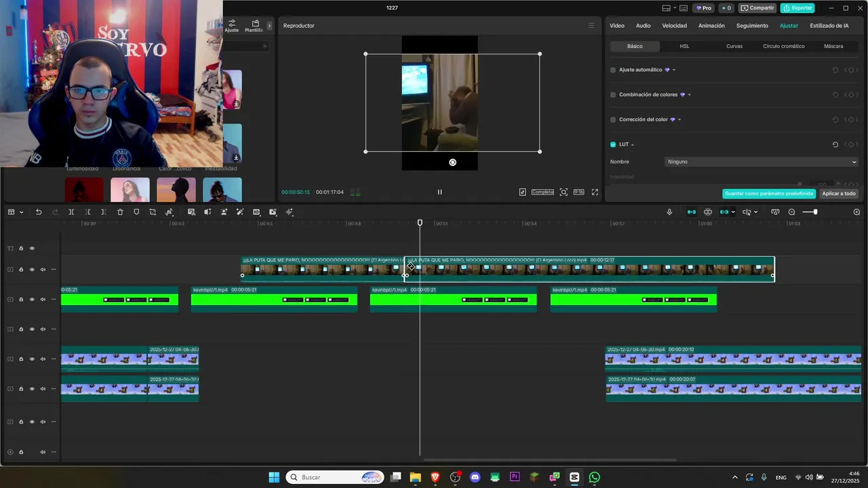Click Guardar como parámetro predefinido
The image size is (868, 488).
[769, 193]
